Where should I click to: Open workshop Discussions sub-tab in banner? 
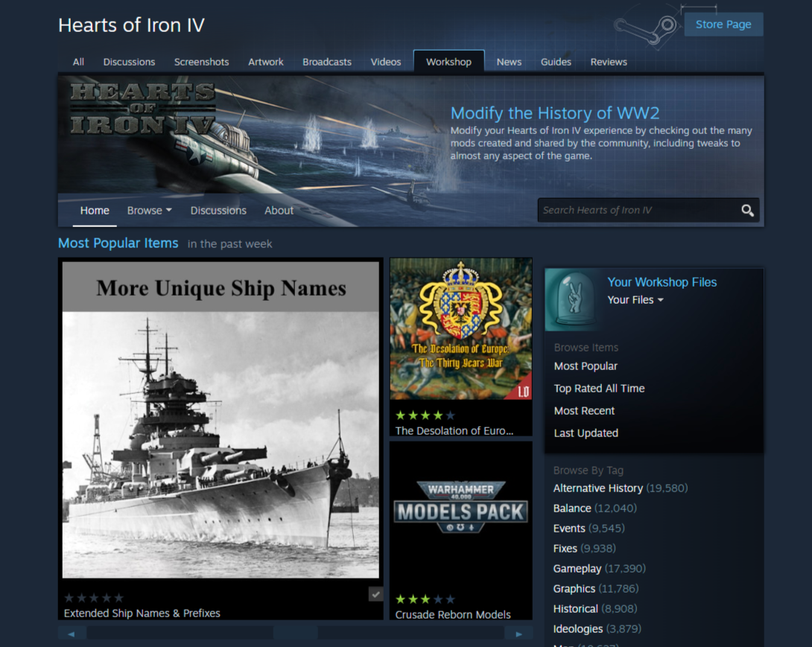click(218, 211)
